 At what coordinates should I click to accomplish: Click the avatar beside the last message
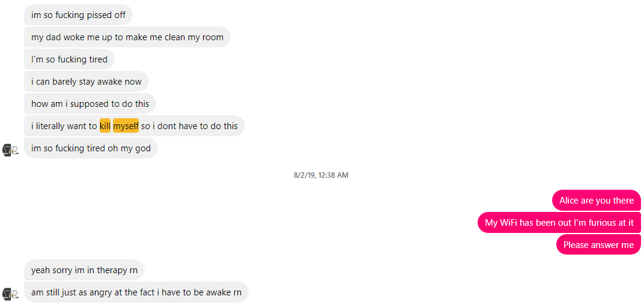(x=11, y=294)
